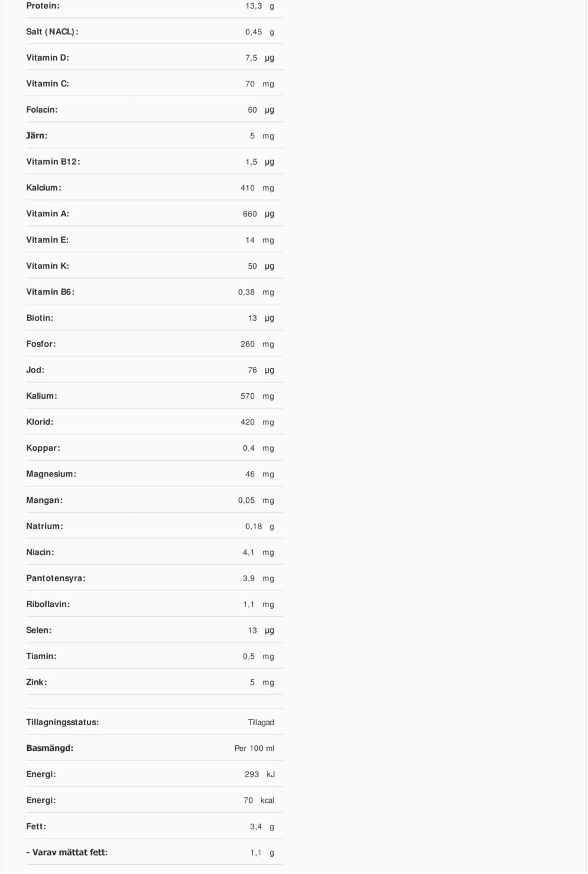This screenshot has height=874, width=588.
Task: Click the Tillagad status value
Action: point(261,723)
